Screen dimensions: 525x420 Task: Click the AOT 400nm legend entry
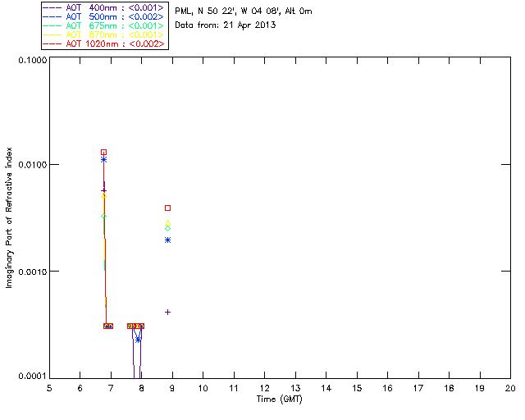[104, 7]
